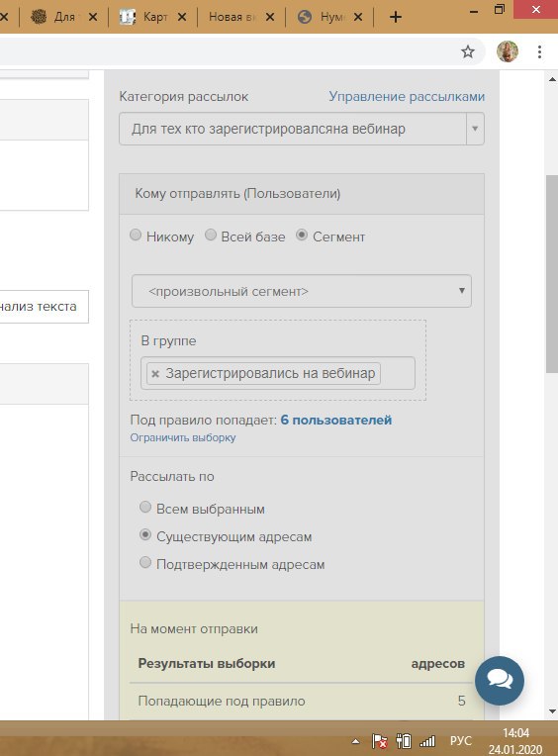Show hidden tray icons arrow
Image resolution: width=558 pixels, height=756 pixels.
(x=355, y=741)
